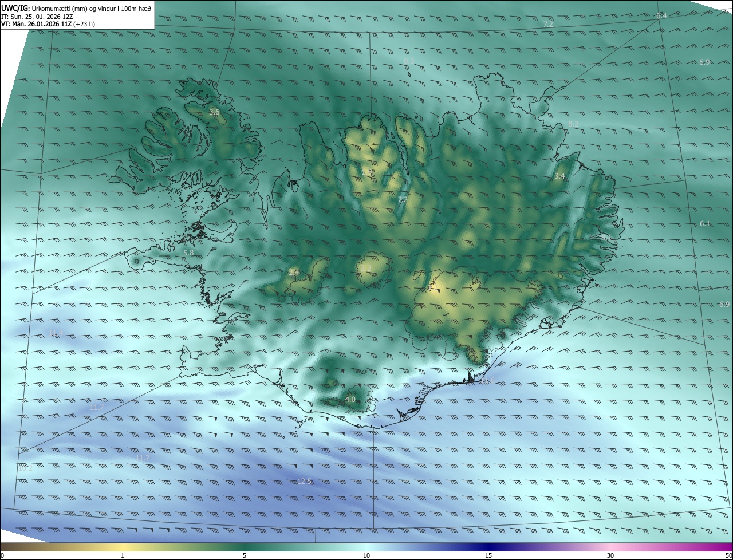This screenshot has height=560, width=733.
Task: Select the 7.2 label in the northern fjord
Action: 403,199
